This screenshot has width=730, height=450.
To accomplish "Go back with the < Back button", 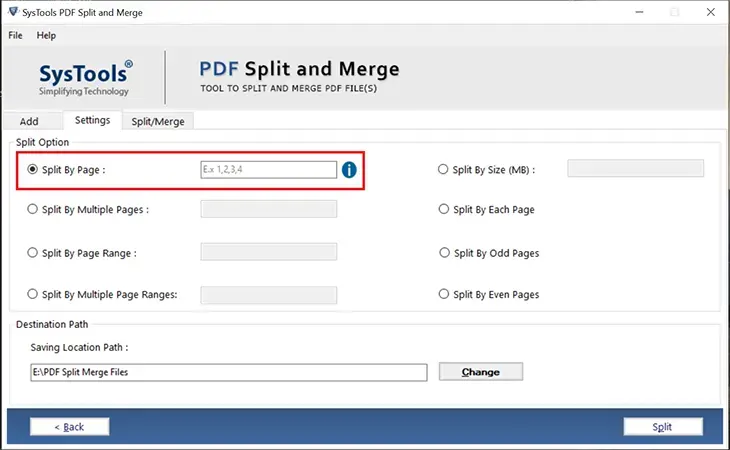I will click(x=70, y=427).
